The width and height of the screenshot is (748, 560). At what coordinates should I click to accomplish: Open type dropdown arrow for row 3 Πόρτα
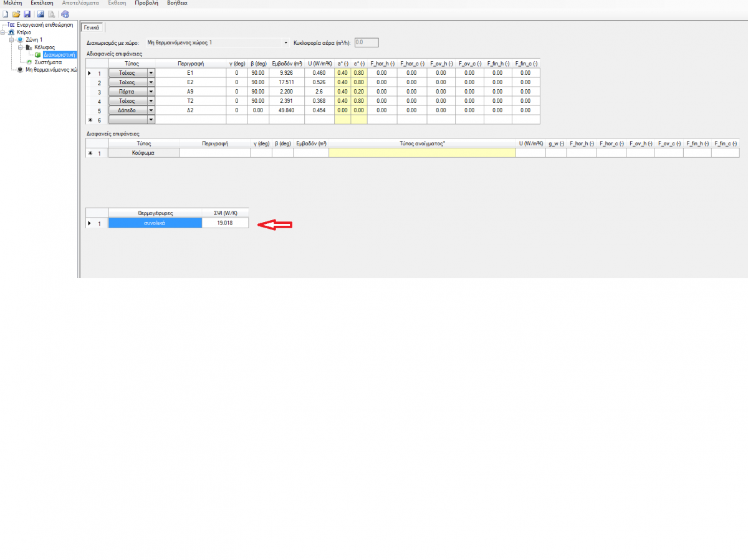pos(150,92)
